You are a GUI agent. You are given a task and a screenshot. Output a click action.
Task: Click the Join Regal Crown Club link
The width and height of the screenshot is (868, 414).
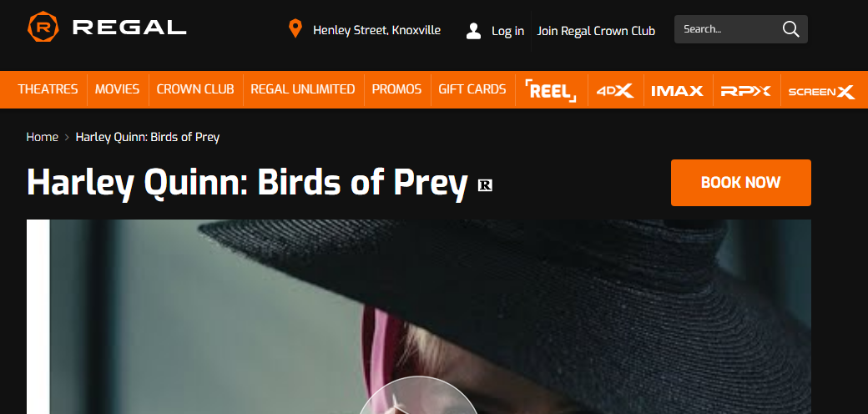596,31
